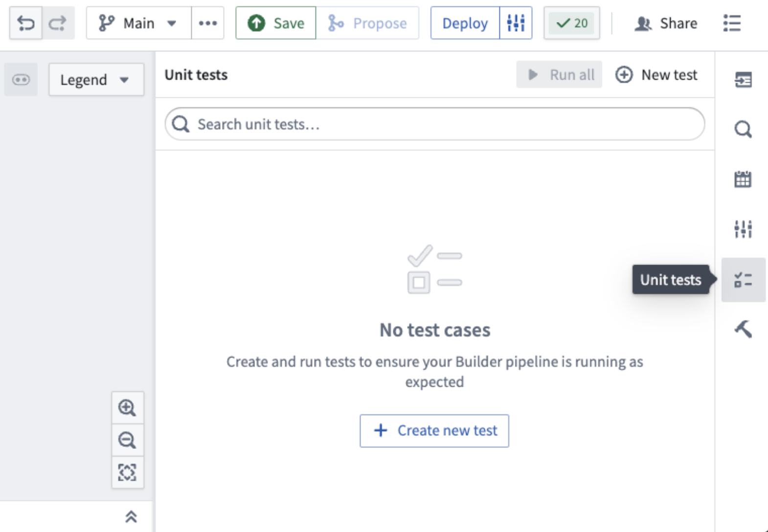Open the schedules calendar sidebar icon
The width and height of the screenshot is (768, 532).
(x=743, y=179)
